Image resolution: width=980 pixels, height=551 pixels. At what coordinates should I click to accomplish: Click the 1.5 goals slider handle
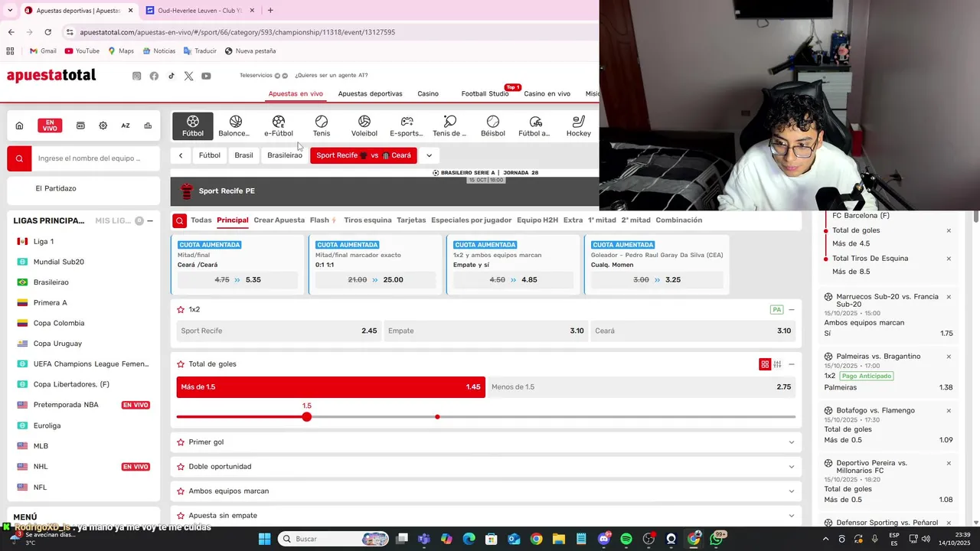pyautogui.click(x=307, y=417)
